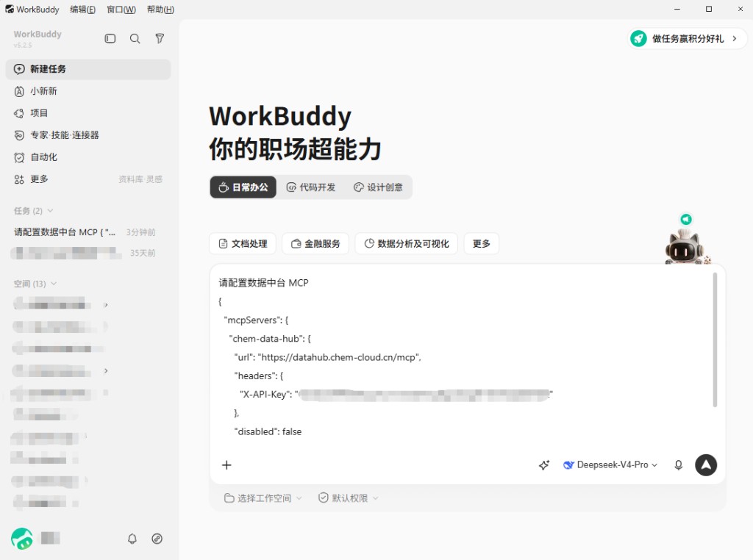Maximize the WorkBuddy window

(x=709, y=9)
